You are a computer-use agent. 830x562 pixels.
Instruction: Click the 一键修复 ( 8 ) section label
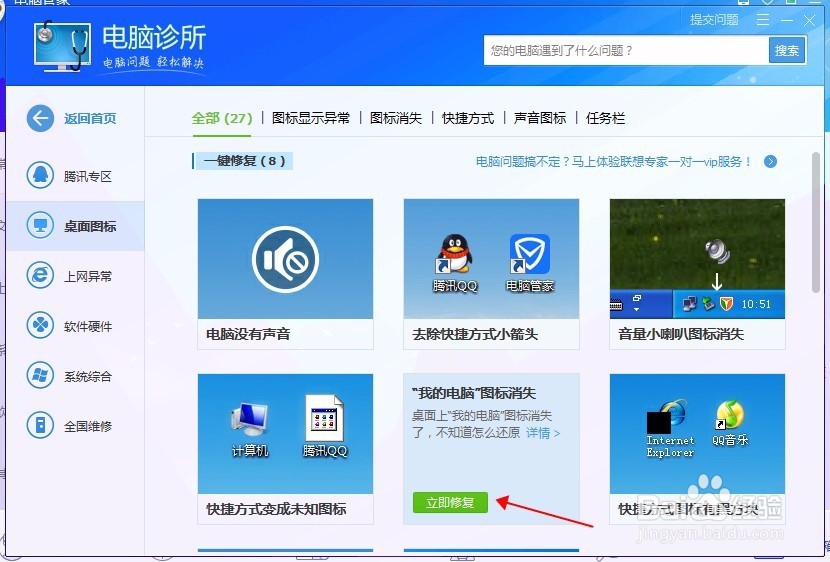(244, 161)
